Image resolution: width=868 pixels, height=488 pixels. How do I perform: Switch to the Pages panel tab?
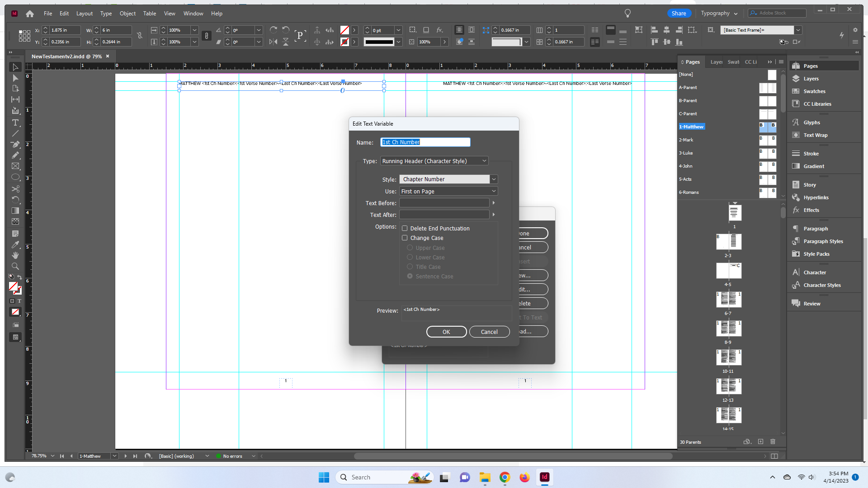point(693,61)
